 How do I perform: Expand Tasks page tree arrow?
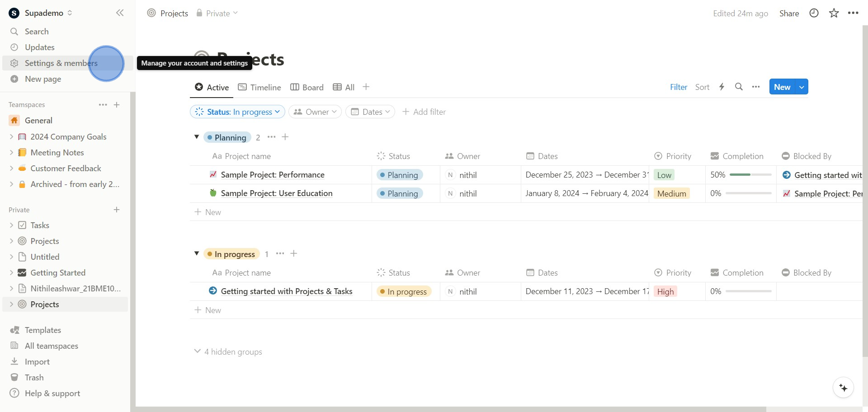coord(11,225)
